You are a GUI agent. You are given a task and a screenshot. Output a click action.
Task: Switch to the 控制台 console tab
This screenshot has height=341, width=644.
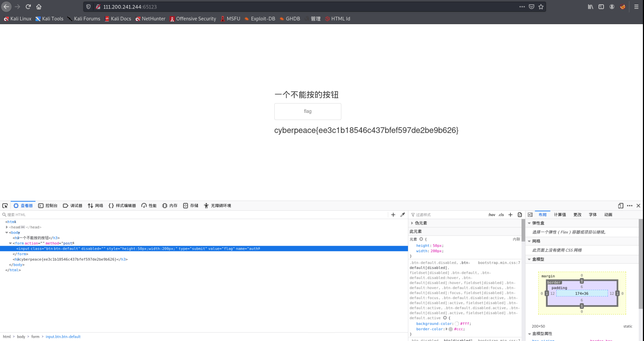click(48, 206)
